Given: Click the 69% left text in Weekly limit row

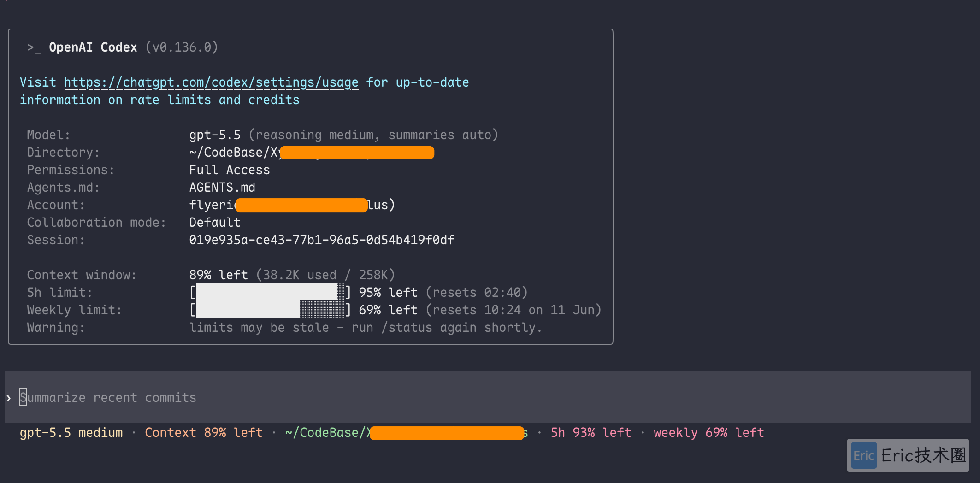Looking at the screenshot, I should pos(388,310).
